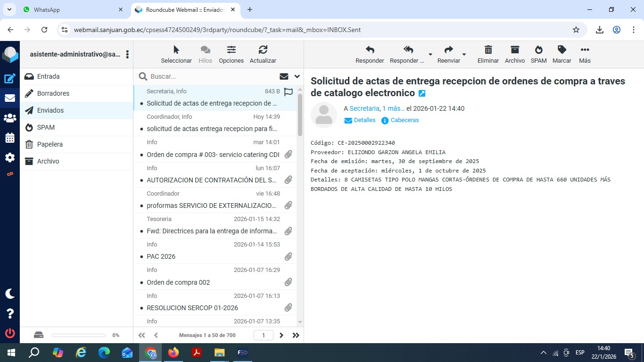
Task: Click the Eliminar trash icon
Action: tap(488, 50)
